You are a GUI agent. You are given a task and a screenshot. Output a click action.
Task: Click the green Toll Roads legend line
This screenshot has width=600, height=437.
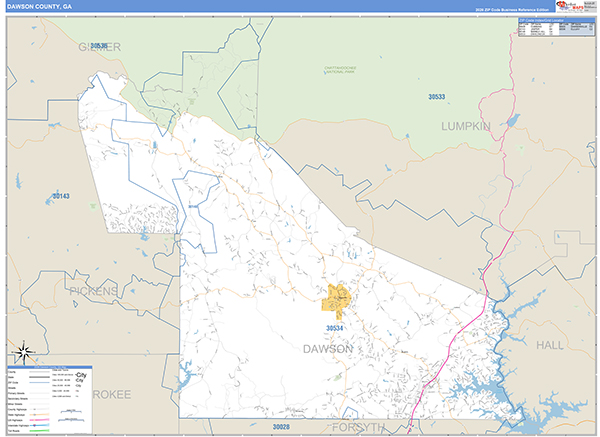[39, 430]
